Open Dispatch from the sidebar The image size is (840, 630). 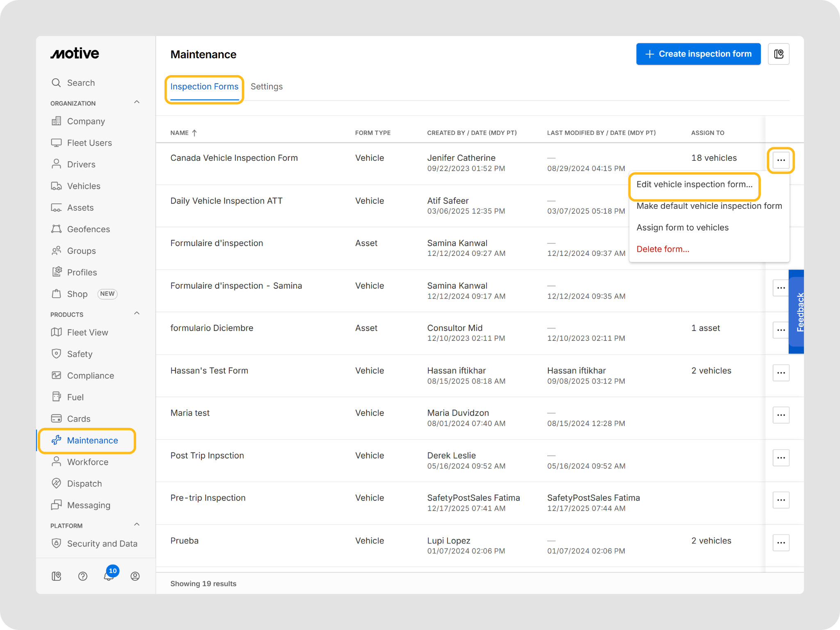[x=84, y=484]
